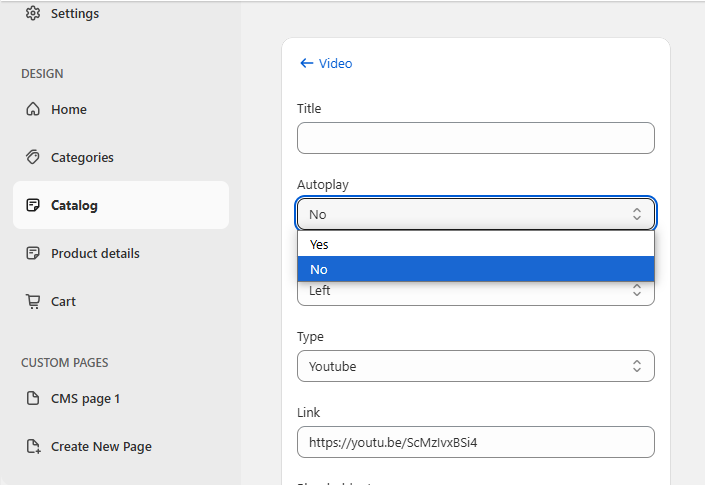This screenshot has width=705, height=485.
Task: Click the Settings gear icon
Action: coord(33,13)
